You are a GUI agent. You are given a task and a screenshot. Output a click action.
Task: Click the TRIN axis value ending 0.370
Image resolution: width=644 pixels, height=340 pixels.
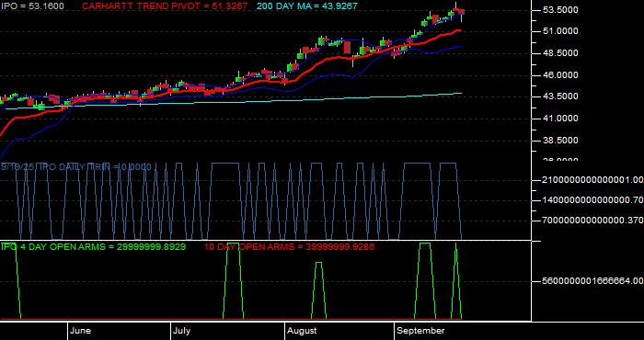[592, 221]
